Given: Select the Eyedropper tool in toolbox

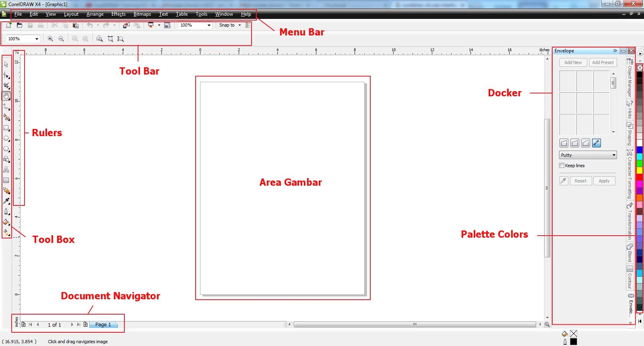Looking at the screenshot, I should coord(6,201).
